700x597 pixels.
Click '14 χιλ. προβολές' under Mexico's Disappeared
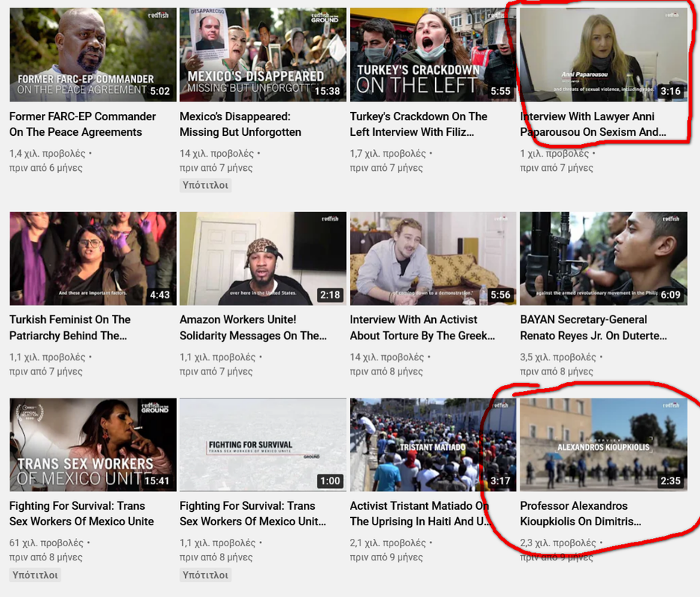[216, 154]
